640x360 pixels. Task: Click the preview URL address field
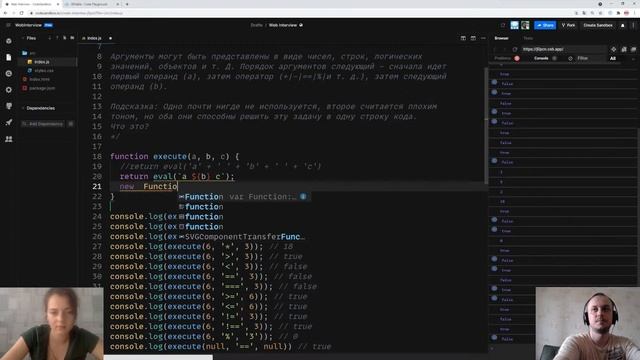point(563,49)
